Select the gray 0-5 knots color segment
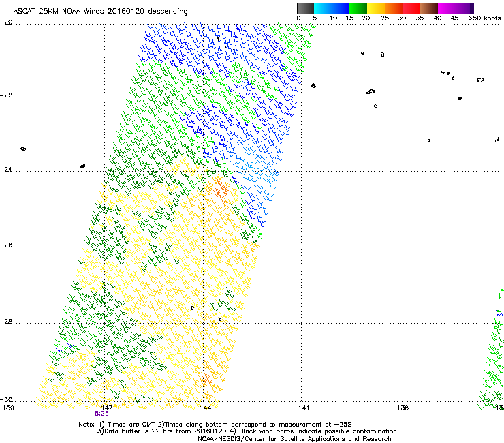Viewport: 504px width, 443px height. pos(305,8)
